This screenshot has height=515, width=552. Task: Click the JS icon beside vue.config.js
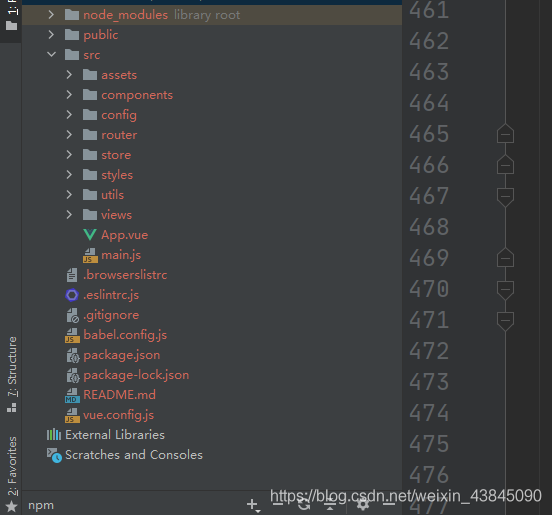pos(72,415)
